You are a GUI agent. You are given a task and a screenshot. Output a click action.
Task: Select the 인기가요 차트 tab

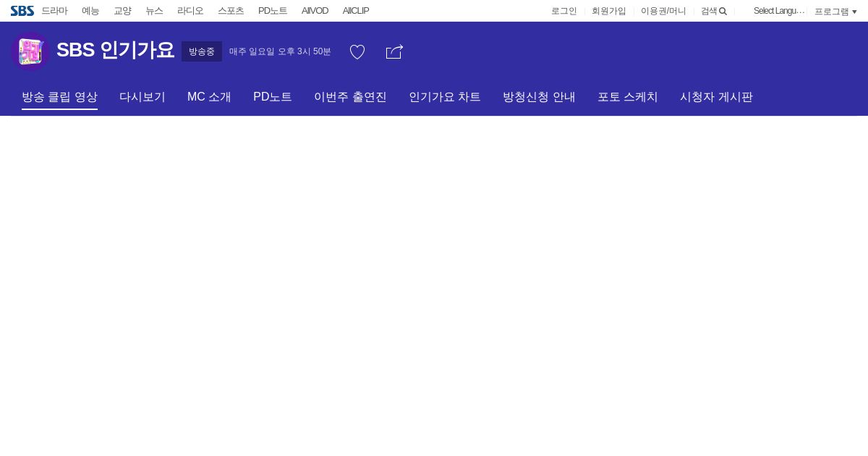click(x=445, y=97)
